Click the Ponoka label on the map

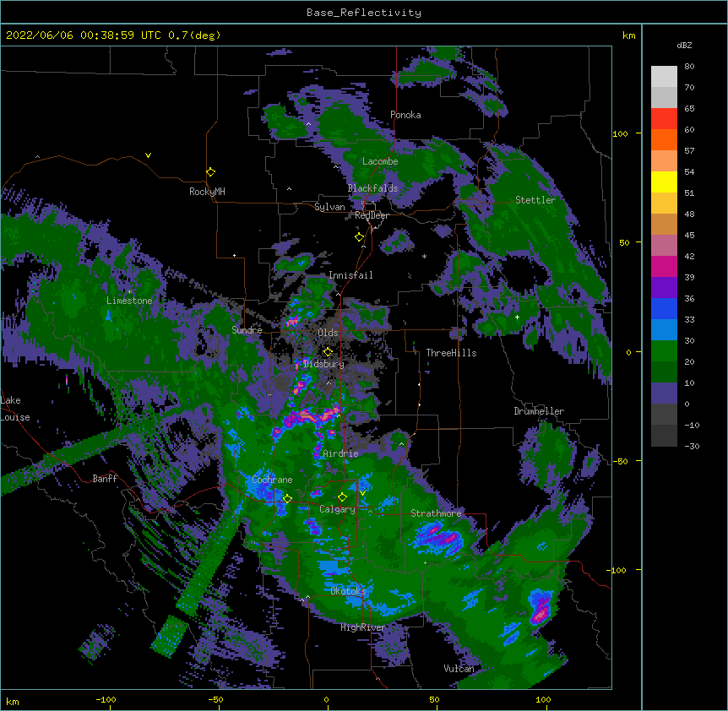click(x=405, y=115)
